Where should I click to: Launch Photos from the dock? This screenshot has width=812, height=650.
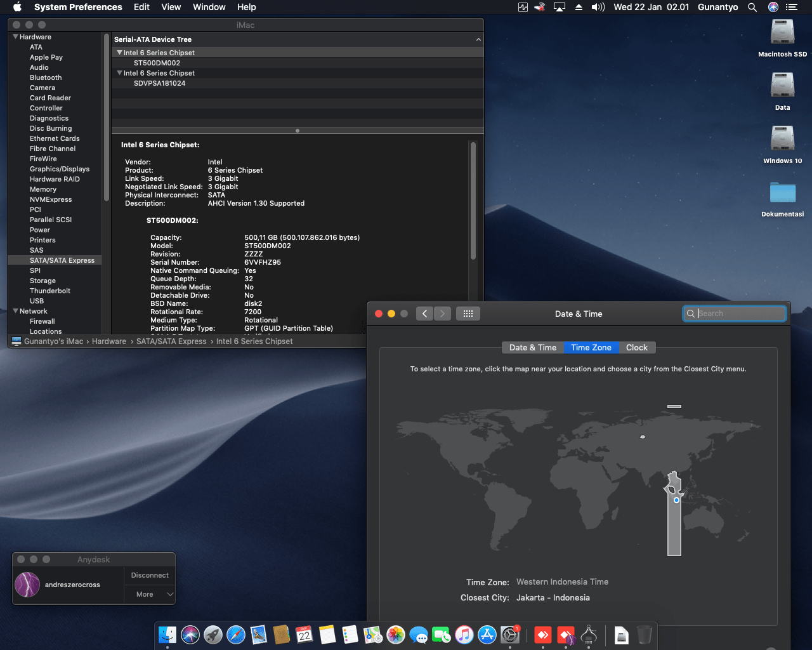[396, 635]
